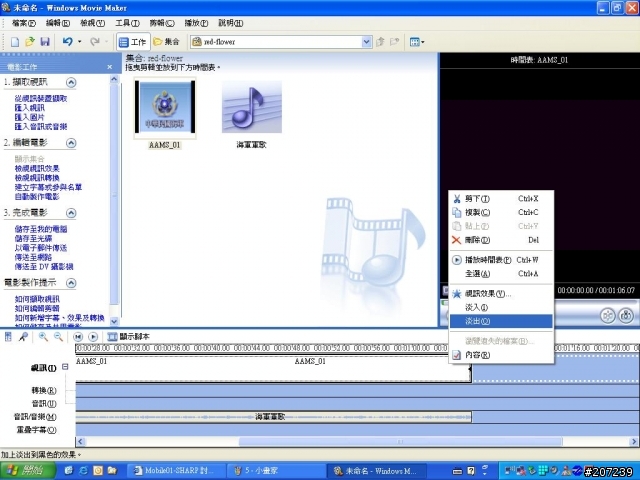Click the 儲存至光碟 link
This screenshot has width=640, height=480.
point(33,238)
